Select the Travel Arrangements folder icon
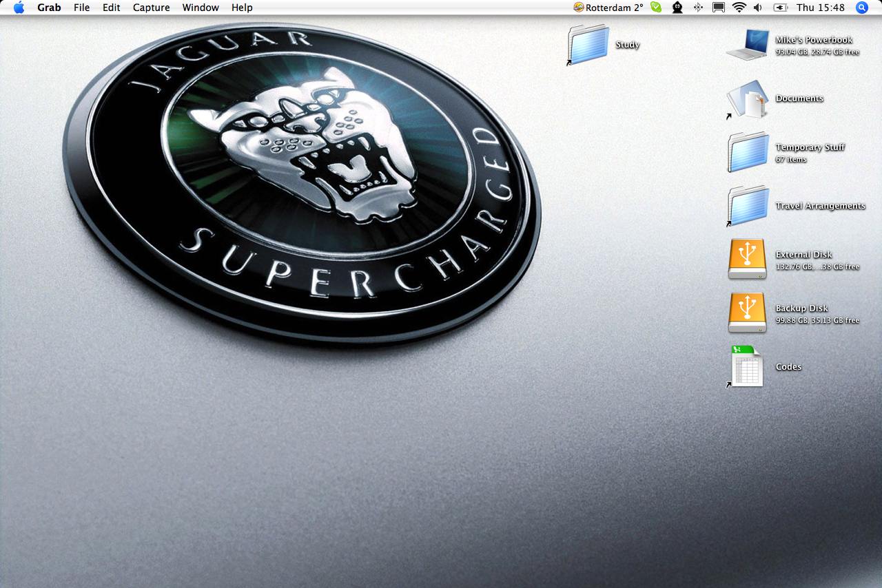882x588 pixels. coord(748,206)
